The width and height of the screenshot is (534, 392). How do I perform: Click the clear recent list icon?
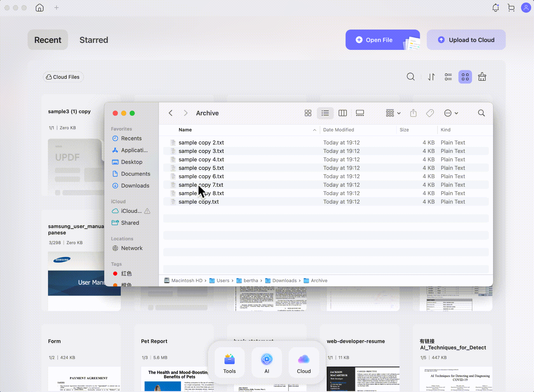coord(482,77)
